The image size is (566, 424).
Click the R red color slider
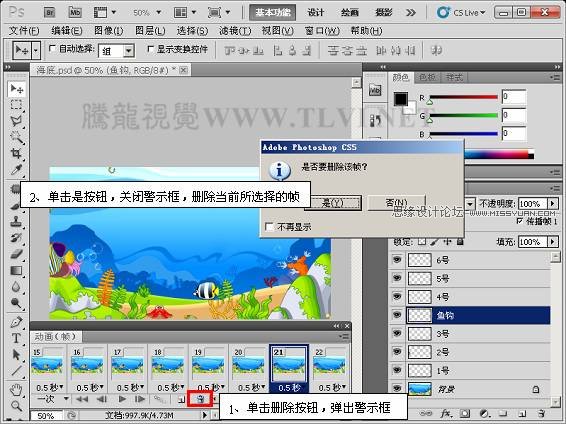click(463, 97)
